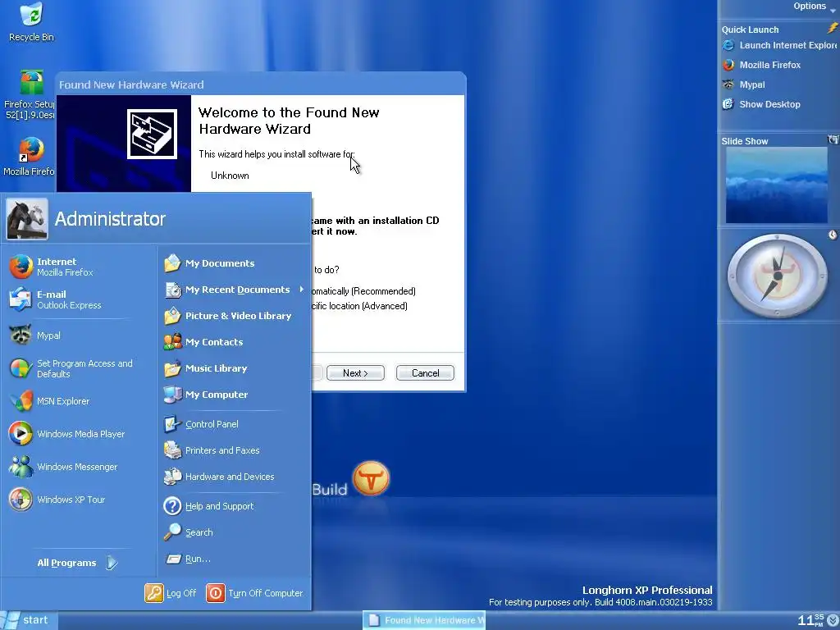
Task: Click Show Desktop in sidebar
Action: click(x=761, y=104)
